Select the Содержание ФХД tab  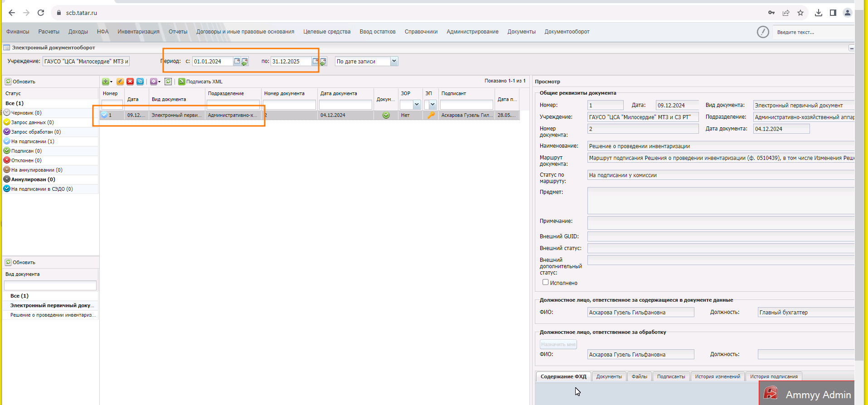coord(563,376)
